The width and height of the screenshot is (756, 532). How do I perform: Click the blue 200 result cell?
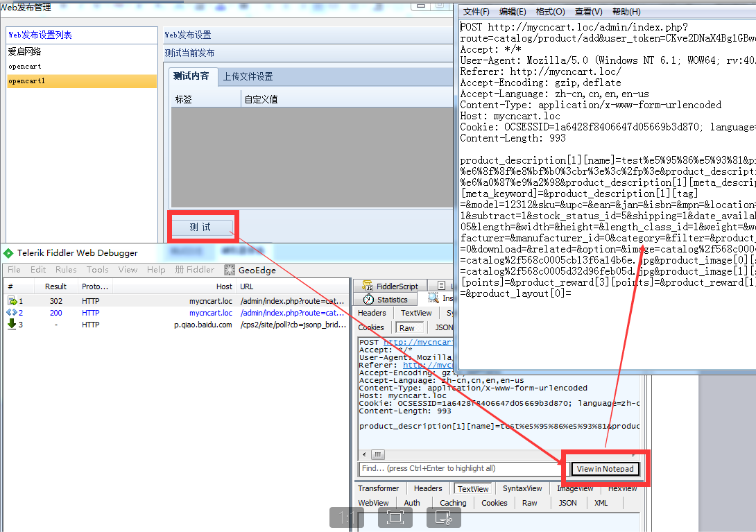56,313
